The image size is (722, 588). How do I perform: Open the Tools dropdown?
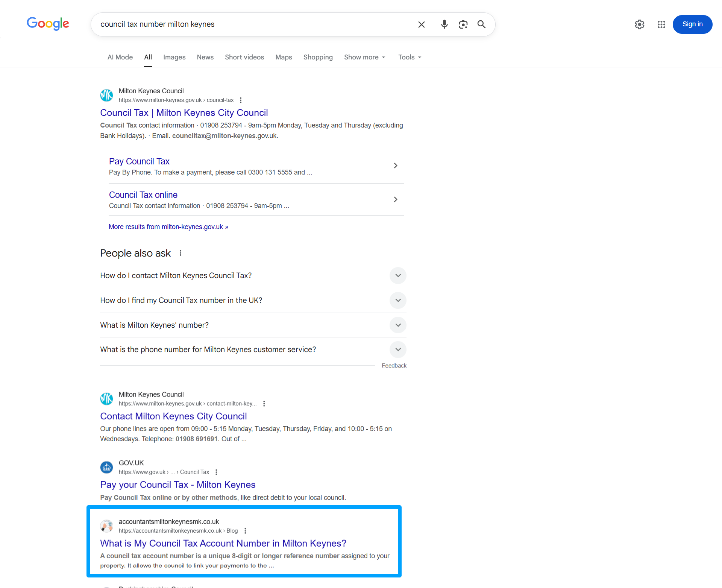tap(410, 57)
